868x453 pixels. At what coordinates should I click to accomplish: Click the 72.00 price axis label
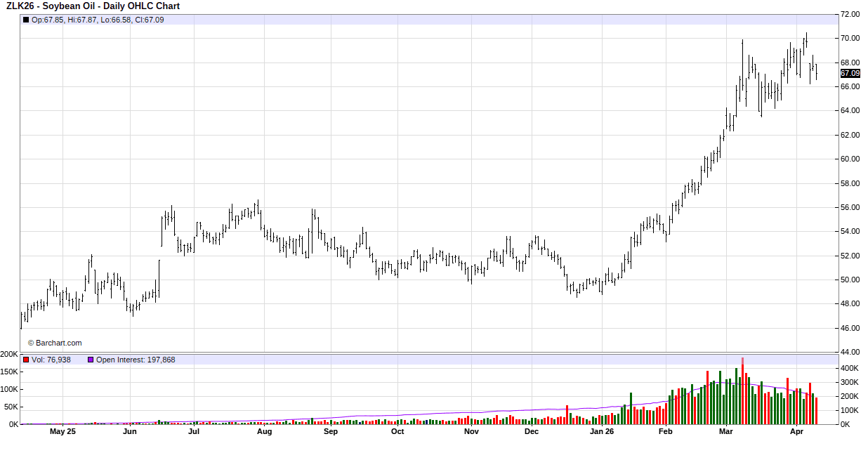[850, 14]
